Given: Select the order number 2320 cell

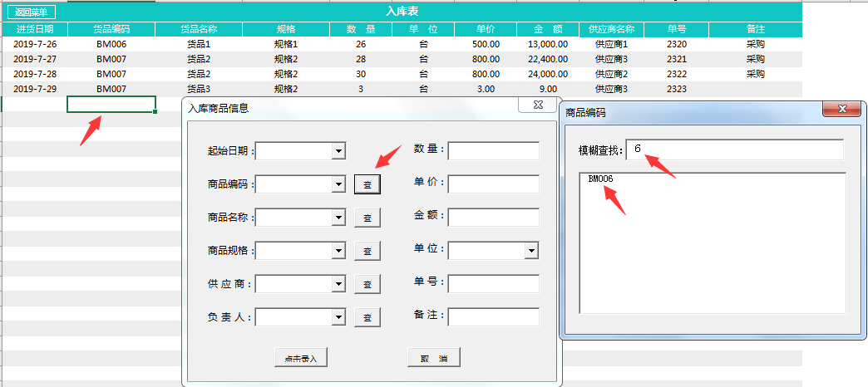Looking at the screenshot, I should click(677, 44).
